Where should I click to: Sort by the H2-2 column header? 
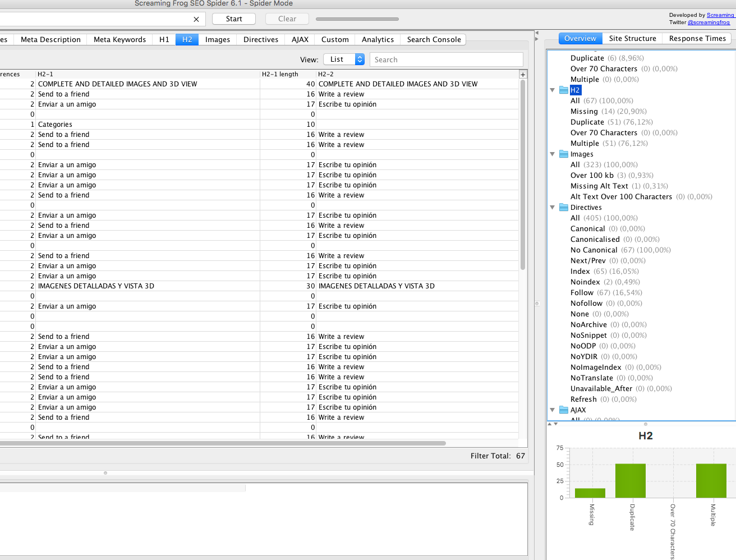pos(417,74)
